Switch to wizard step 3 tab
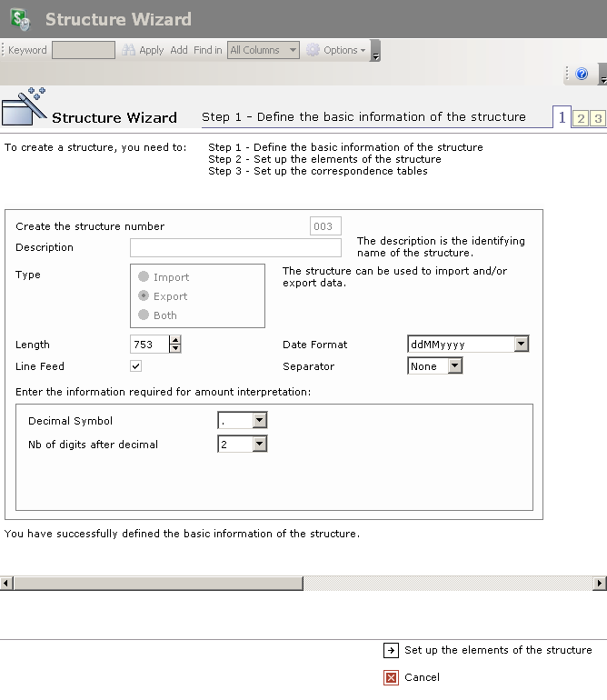Viewport: 607px width, 700px height. point(597,118)
